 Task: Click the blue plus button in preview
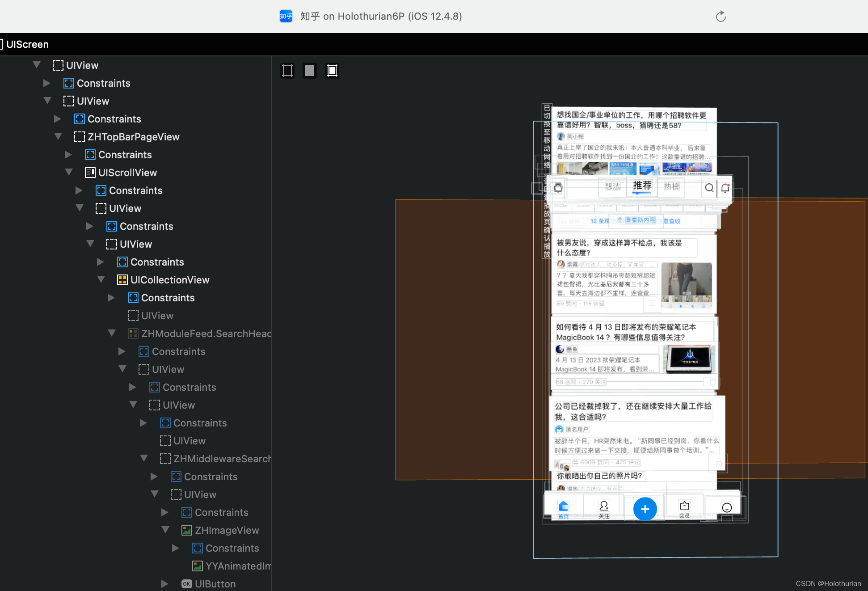(x=645, y=509)
